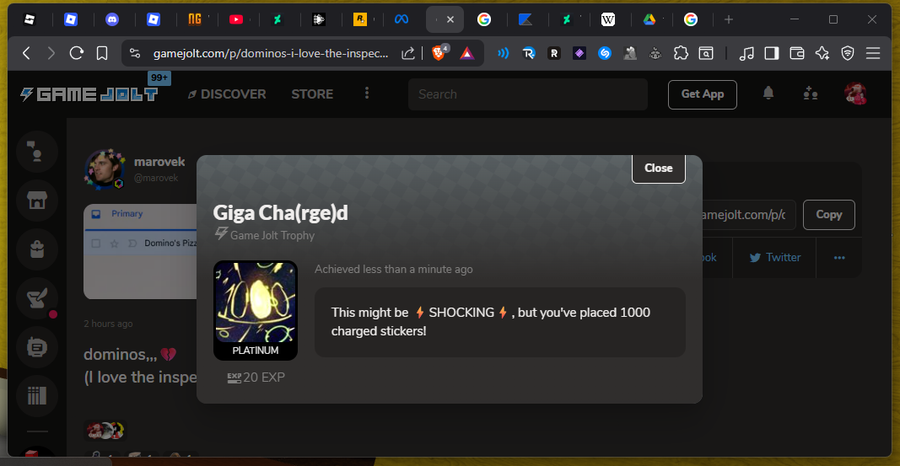Open the marovek username link
900x466 pixels.
tap(160, 162)
